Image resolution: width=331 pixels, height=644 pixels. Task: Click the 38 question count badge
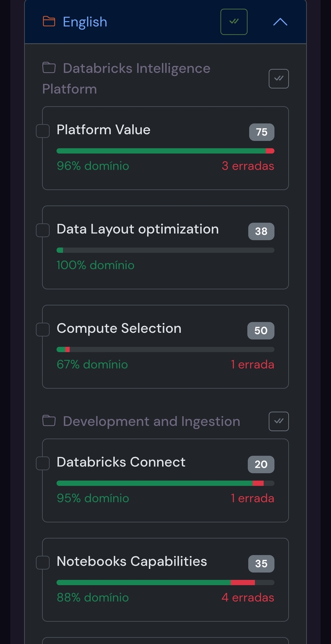click(x=261, y=232)
